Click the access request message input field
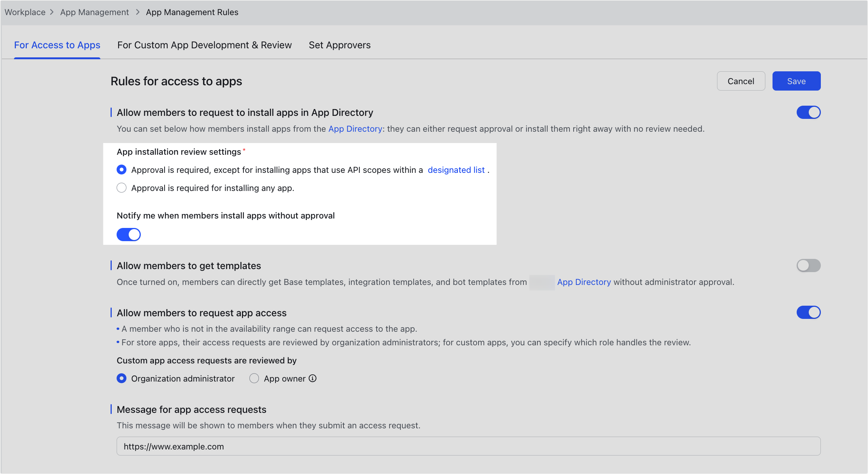The image size is (868, 474). pos(468,446)
